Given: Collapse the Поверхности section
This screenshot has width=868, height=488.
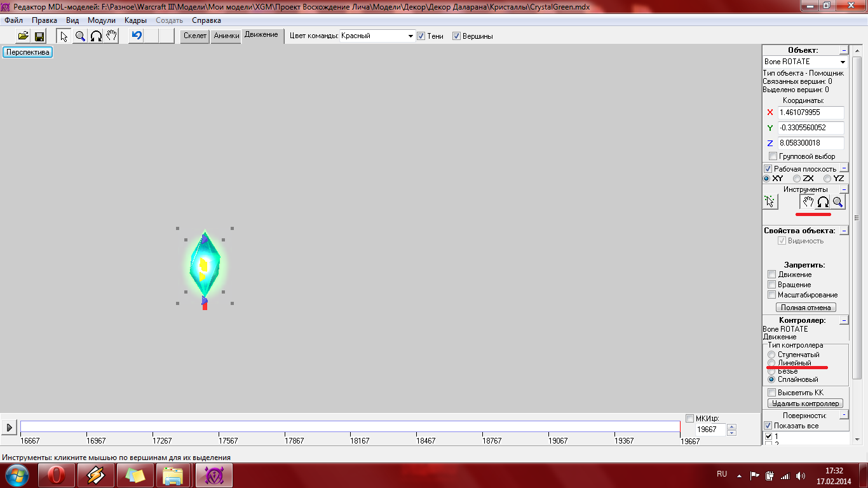Looking at the screenshot, I should click(x=844, y=415).
